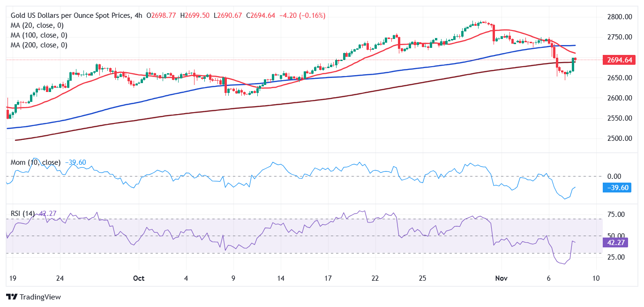The width and height of the screenshot is (644, 307).
Task: Select the Oct label on the date axis
Action: pyautogui.click(x=138, y=278)
